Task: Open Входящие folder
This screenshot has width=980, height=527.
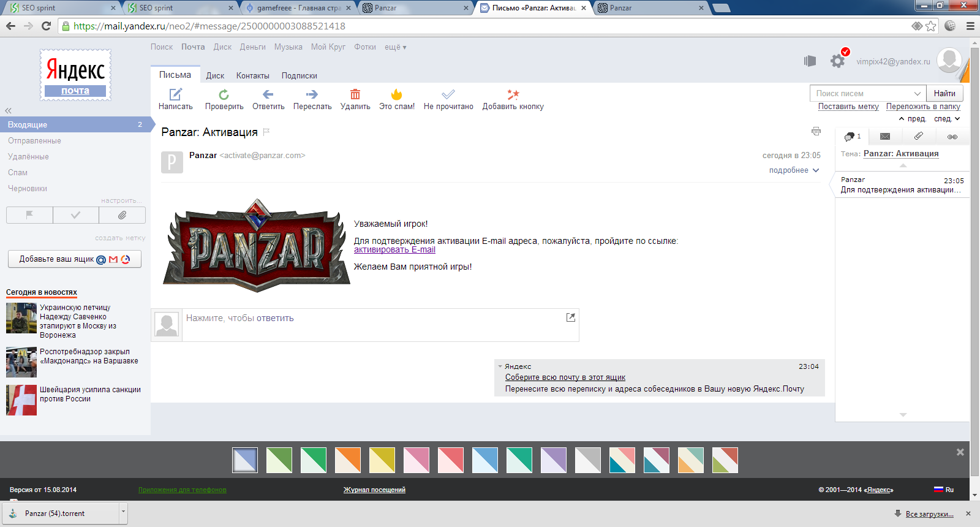Action: (75, 124)
